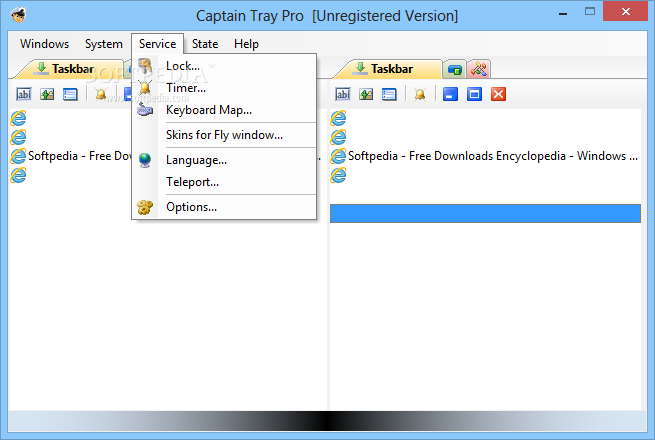Maximize the Captain Tray Pro window
655x440 pixels.
(x=590, y=12)
